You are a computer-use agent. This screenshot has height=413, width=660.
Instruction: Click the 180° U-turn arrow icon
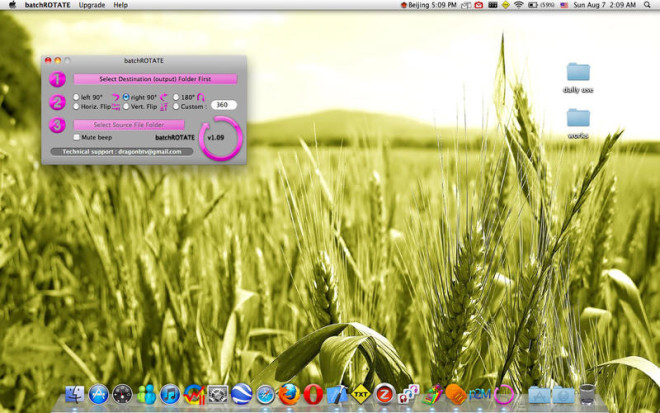point(201,98)
